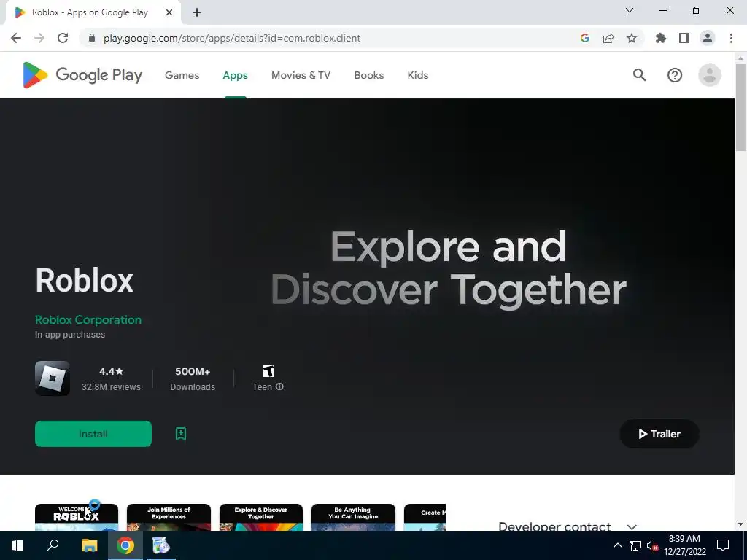Click the Google icon in address bar
This screenshot has width=747, height=560.
[585, 38]
